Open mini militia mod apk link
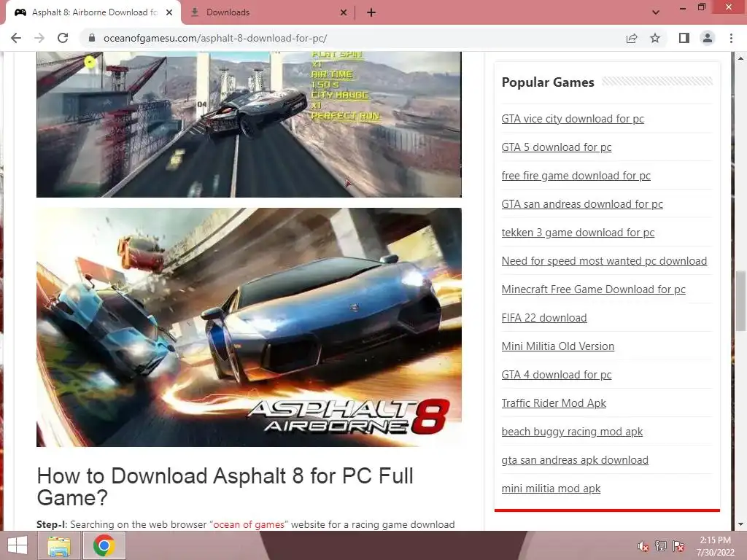The width and height of the screenshot is (747, 560). (551, 489)
